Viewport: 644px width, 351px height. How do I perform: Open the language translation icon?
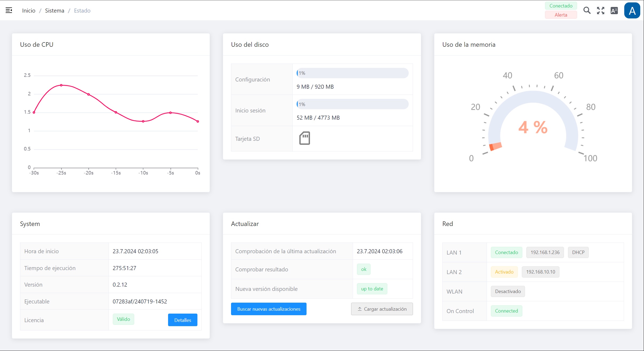pyautogui.click(x=614, y=10)
